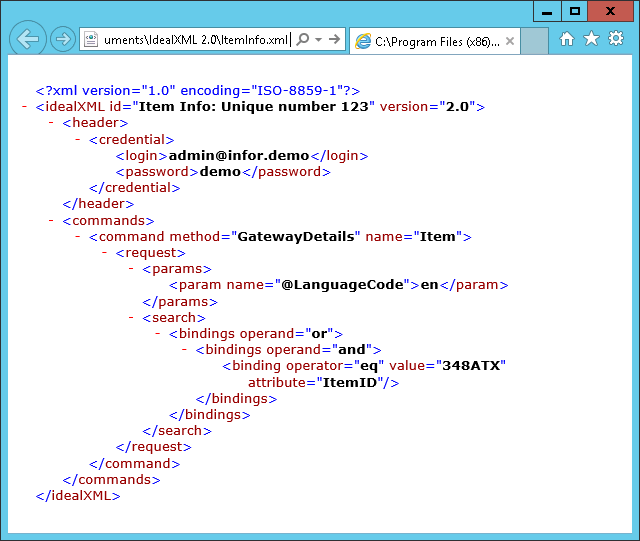Viewport: 640px width, 541px height.
Task: Collapse the commands element
Action: [51, 221]
